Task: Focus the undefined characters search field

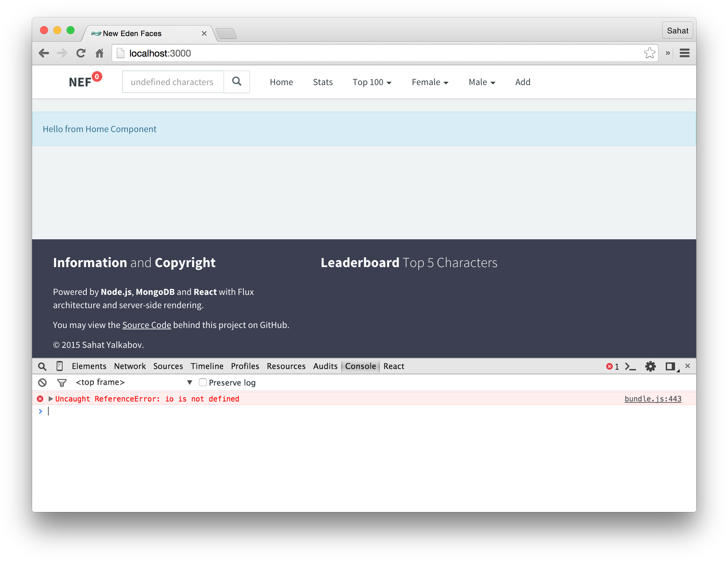Action: tap(173, 82)
